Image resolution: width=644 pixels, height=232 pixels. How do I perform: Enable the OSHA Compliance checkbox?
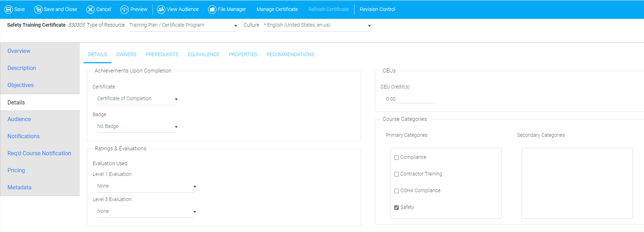(396, 191)
